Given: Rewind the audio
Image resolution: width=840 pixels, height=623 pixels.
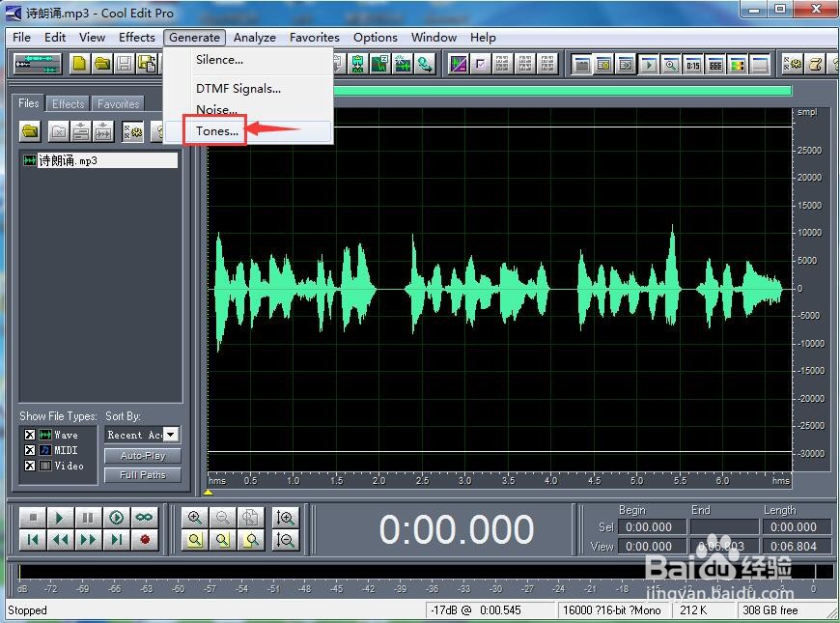Looking at the screenshot, I should coord(60,539).
